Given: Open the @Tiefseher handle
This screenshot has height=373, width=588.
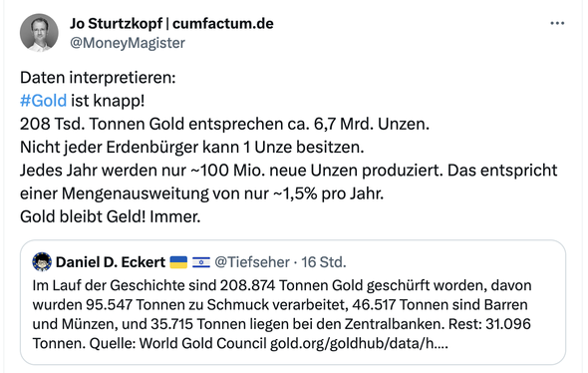Looking at the screenshot, I should pyautogui.click(x=252, y=262).
